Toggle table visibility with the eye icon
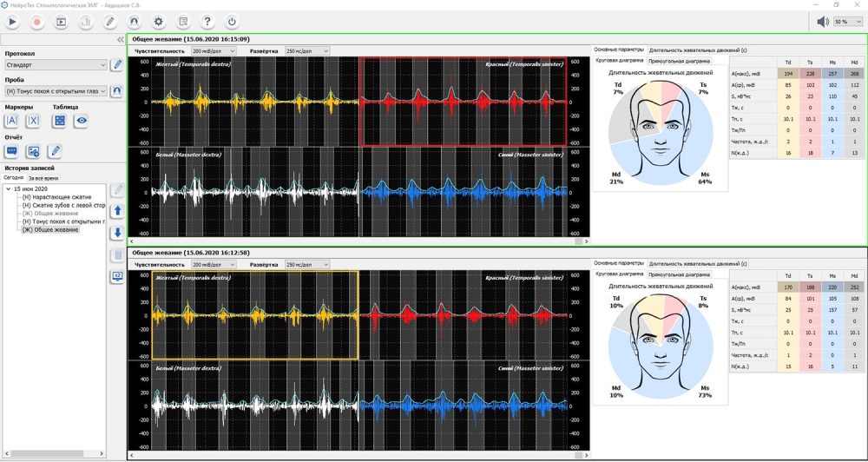This screenshot has width=868, height=462. click(81, 122)
